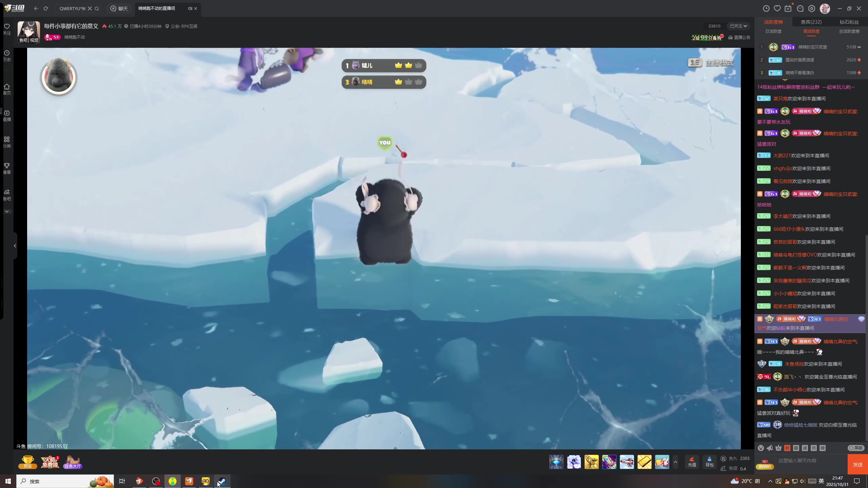Image resolution: width=868 pixels, height=488 pixels.
Task: Toggle the 屏蔽 block switch
Action: click(855, 448)
